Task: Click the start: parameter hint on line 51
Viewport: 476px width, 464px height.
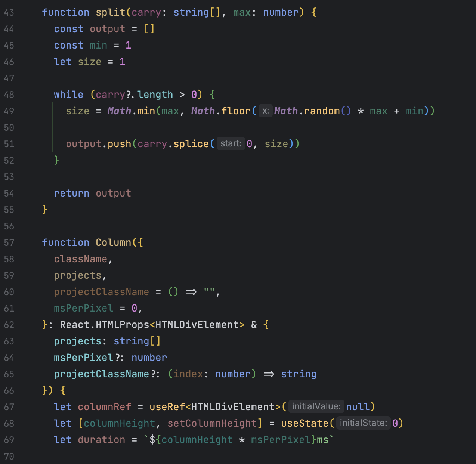Action: click(x=231, y=143)
